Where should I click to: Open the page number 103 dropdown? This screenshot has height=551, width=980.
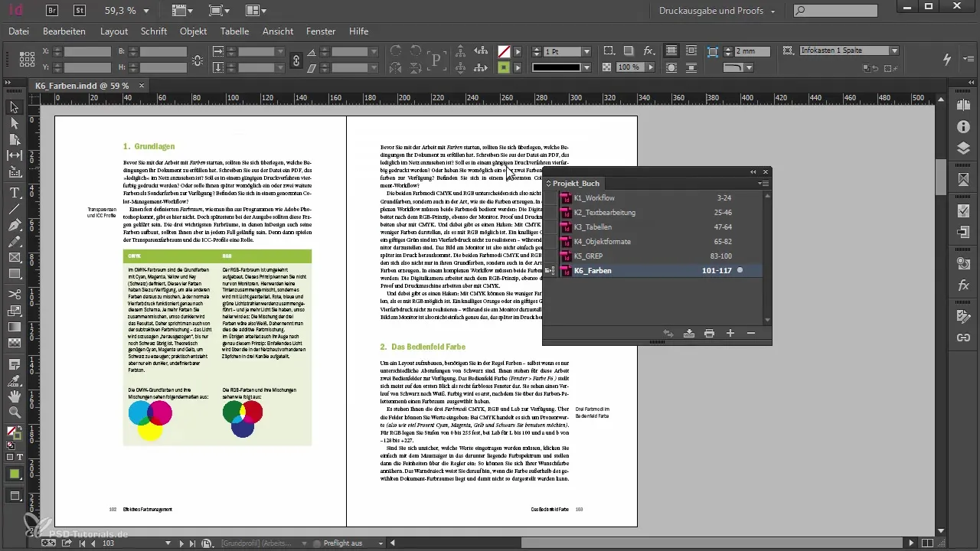point(169,543)
